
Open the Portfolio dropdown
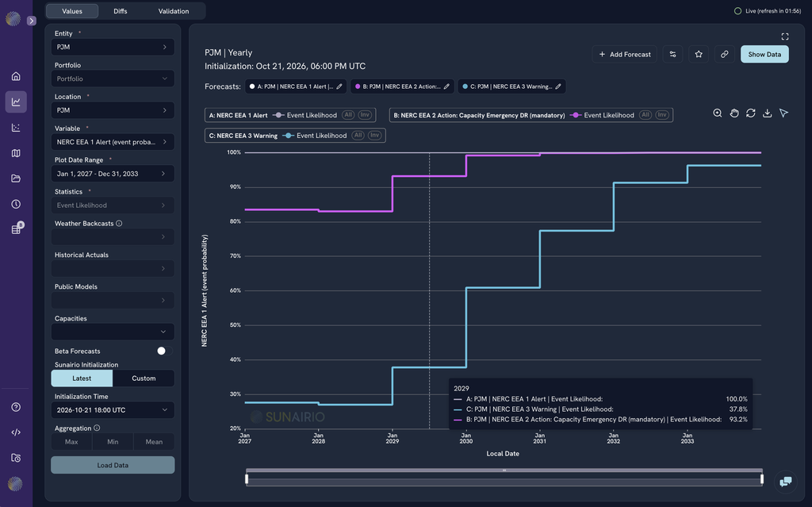tap(113, 79)
